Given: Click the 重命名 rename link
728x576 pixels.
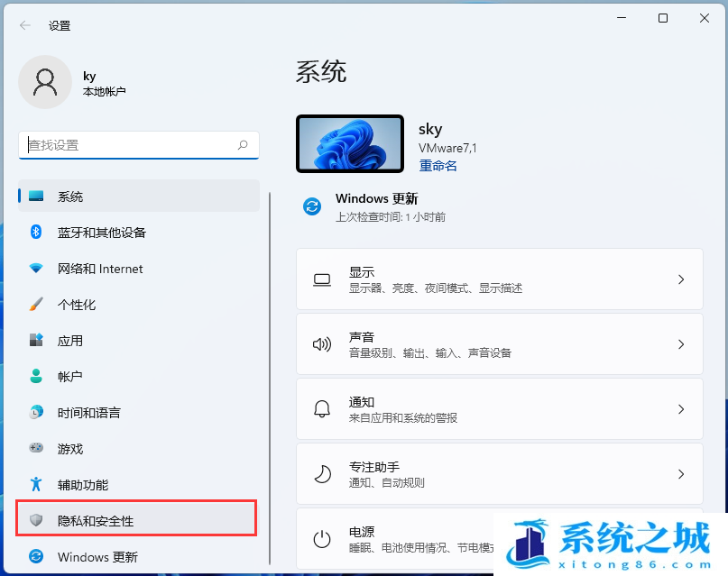Looking at the screenshot, I should 438,166.
